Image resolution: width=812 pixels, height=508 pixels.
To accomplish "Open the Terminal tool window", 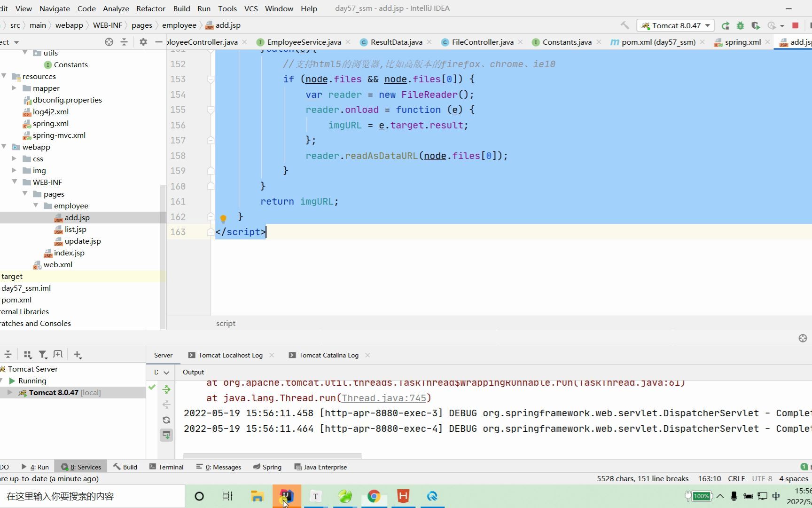I will point(166,467).
